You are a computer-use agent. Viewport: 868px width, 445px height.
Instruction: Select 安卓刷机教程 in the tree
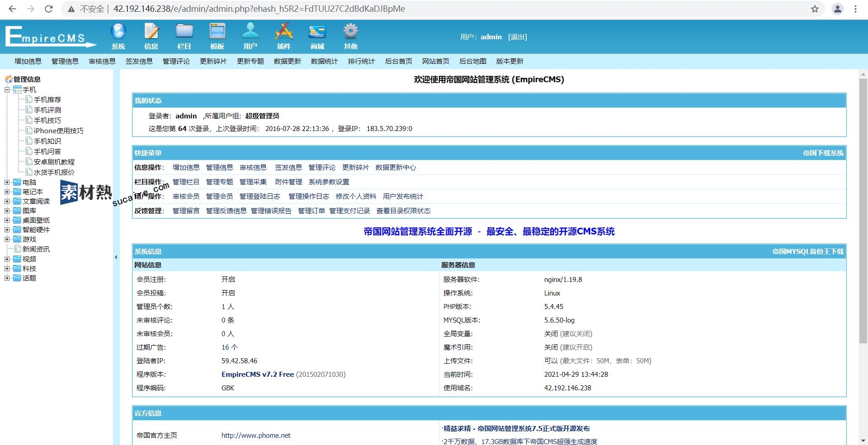tap(54, 162)
